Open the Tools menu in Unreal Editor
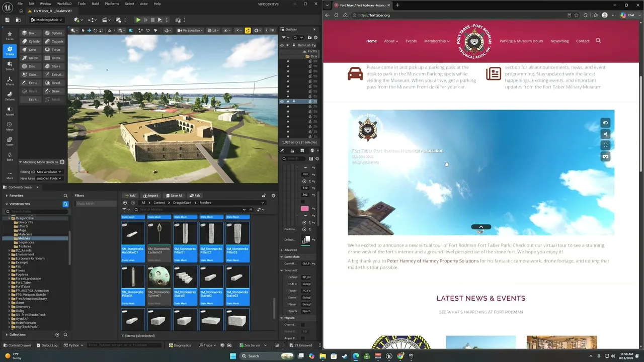The height and width of the screenshot is (362, 644). [82, 4]
